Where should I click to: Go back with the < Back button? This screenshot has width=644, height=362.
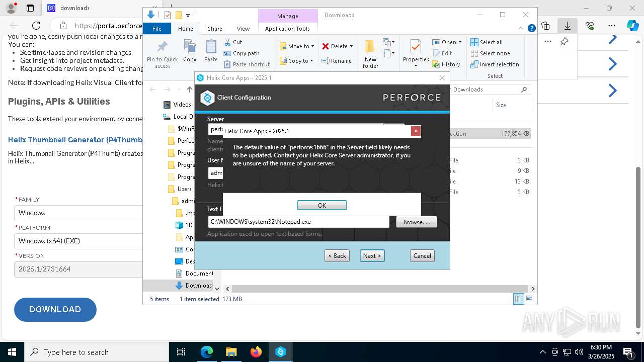pos(337,255)
